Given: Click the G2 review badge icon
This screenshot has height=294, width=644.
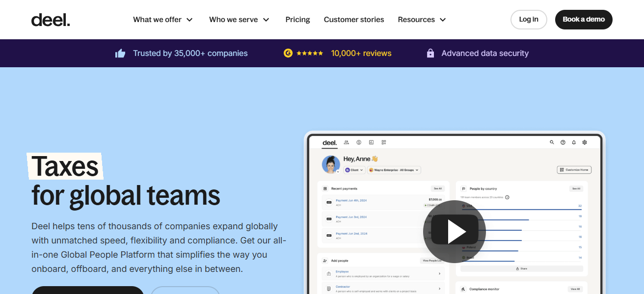Looking at the screenshot, I should [288, 53].
